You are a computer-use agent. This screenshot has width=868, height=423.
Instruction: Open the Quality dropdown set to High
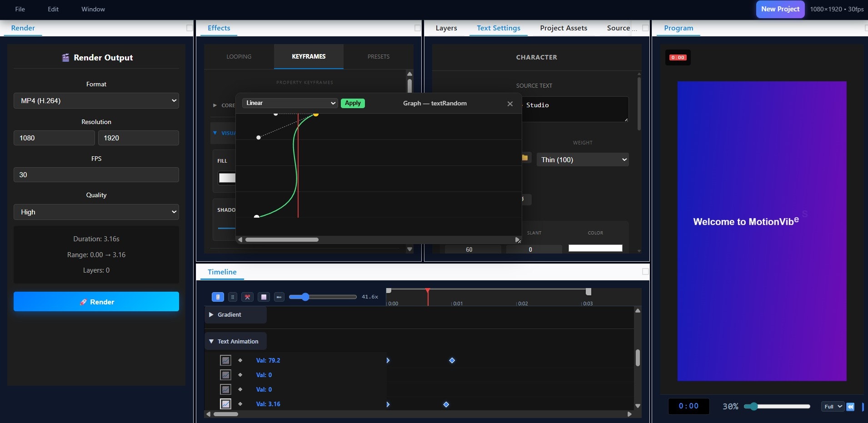tap(96, 212)
